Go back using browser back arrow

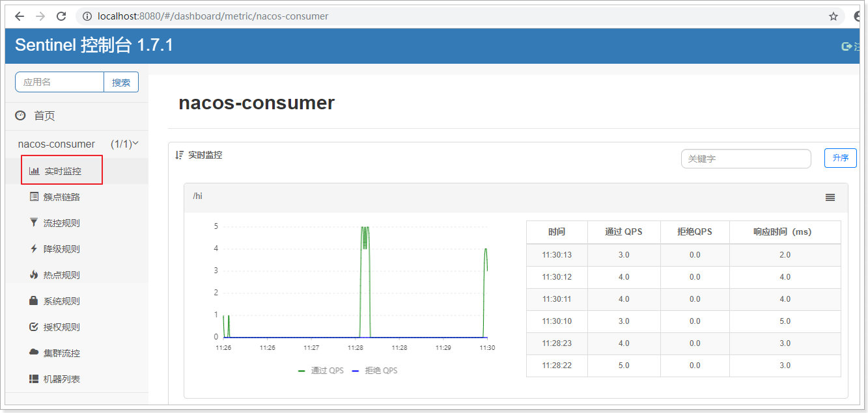(20, 16)
